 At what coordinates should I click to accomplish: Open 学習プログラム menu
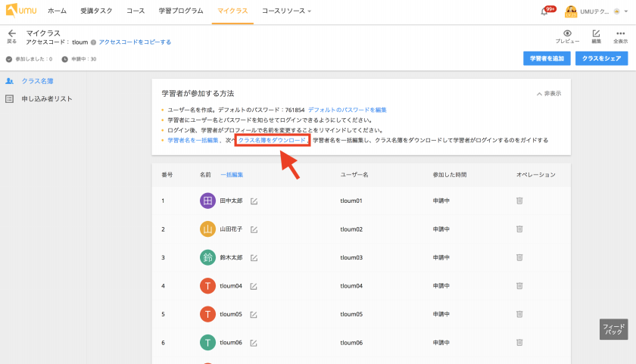(181, 11)
